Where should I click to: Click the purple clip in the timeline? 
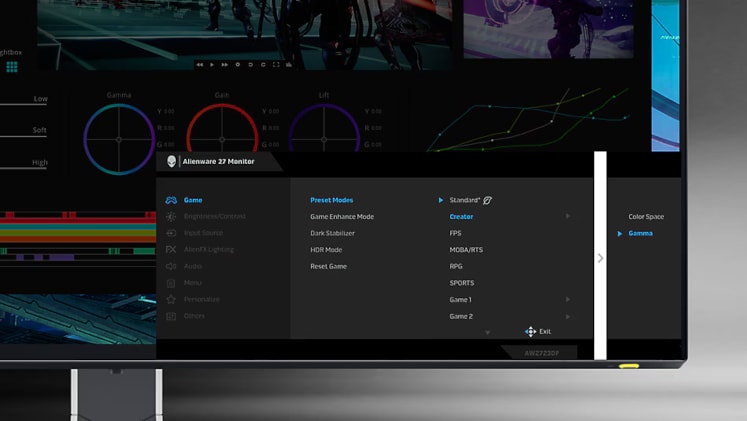click(x=61, y=258)
